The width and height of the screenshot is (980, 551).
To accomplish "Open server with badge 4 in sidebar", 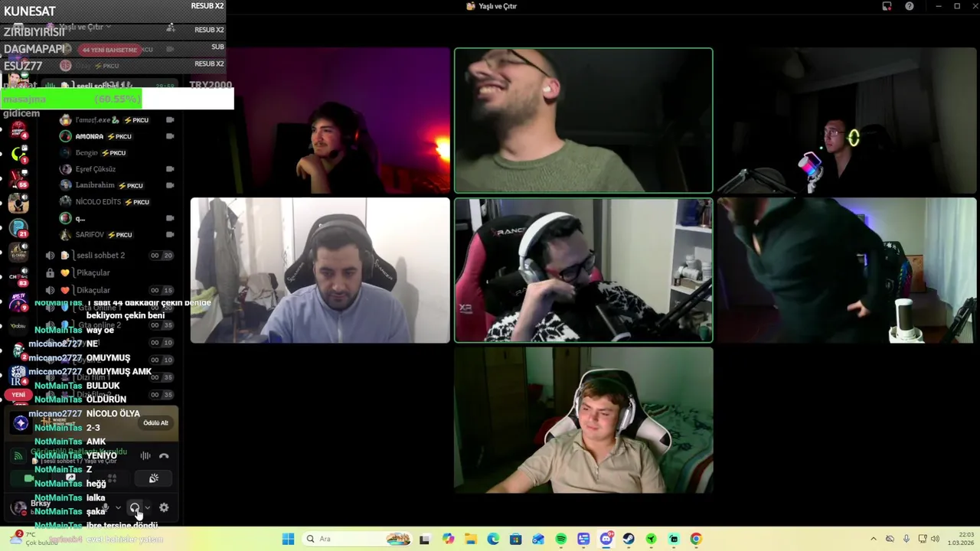I will click(x=18, y=129).
